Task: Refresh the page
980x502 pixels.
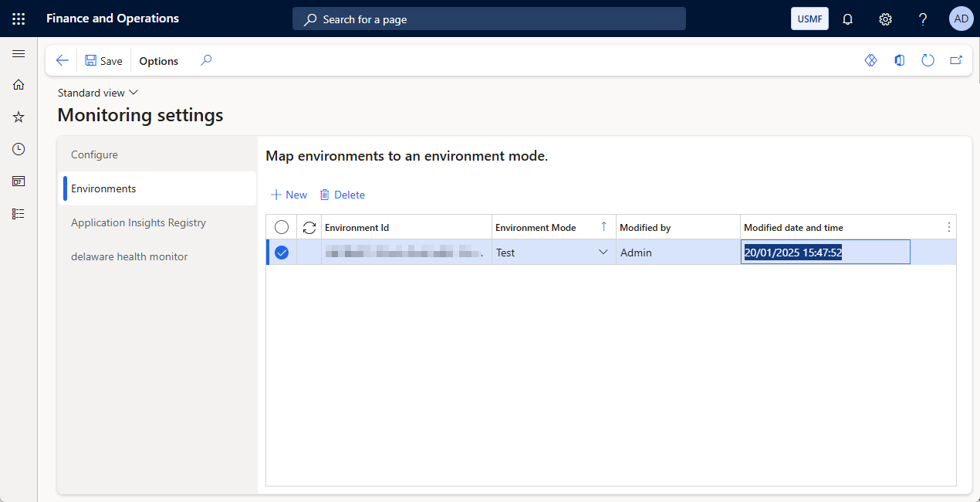Action: pos(928,60)
